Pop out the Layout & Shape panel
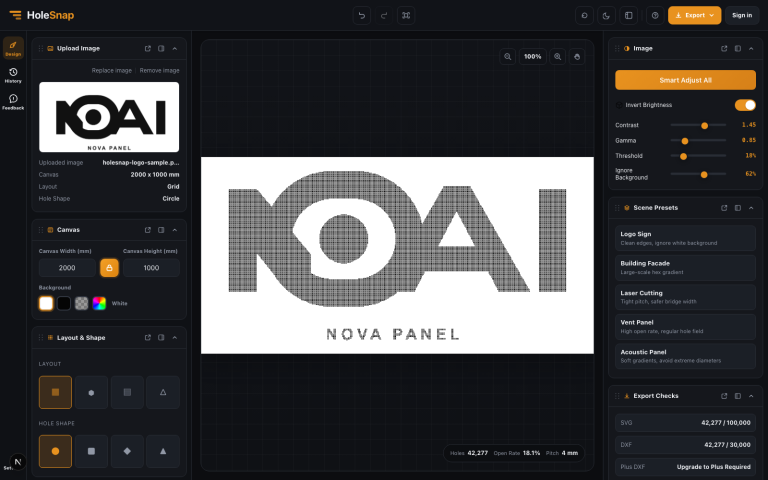Image resolution: width=768 pixels, height=480 pixels. click(x=147, y=337)
